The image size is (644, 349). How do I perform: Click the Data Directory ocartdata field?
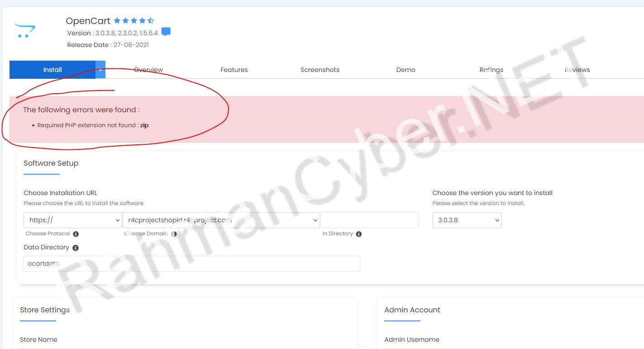192,264
